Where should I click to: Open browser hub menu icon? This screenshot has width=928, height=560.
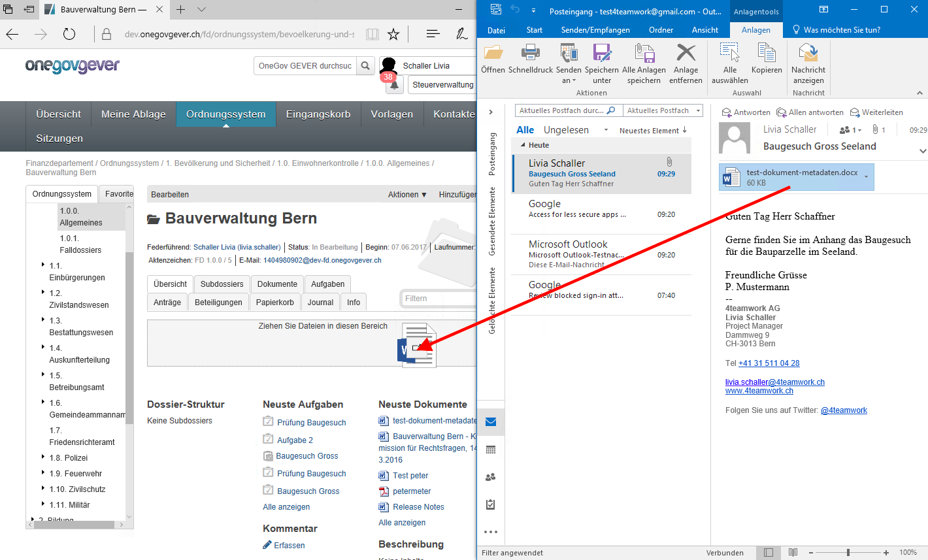433,34
